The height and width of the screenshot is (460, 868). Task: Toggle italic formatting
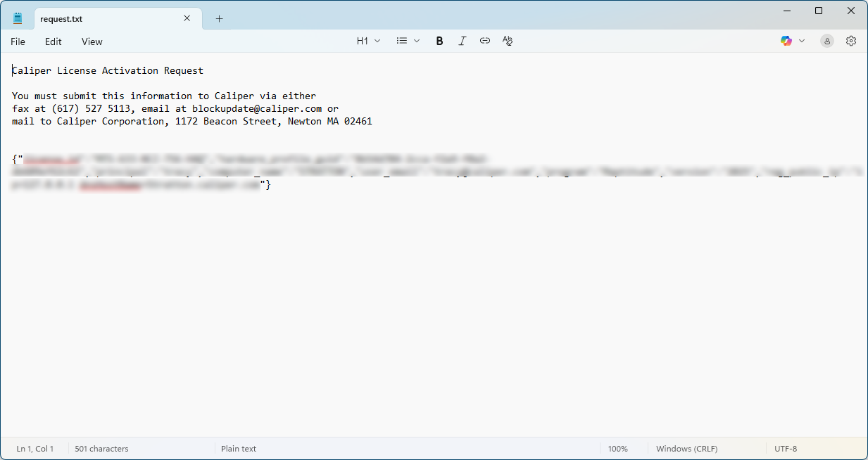click(x=462, y=41)
